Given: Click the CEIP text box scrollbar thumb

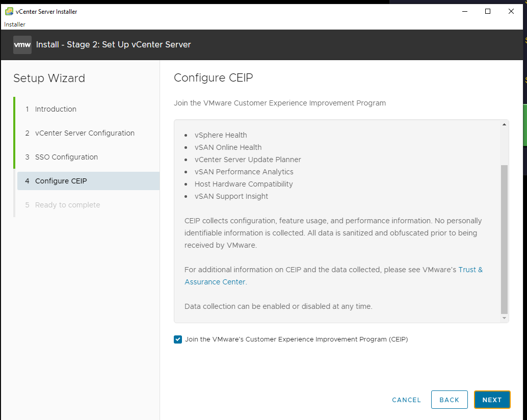Looking at the screenshot, I should pyautogui.click(x=504, y=239).
